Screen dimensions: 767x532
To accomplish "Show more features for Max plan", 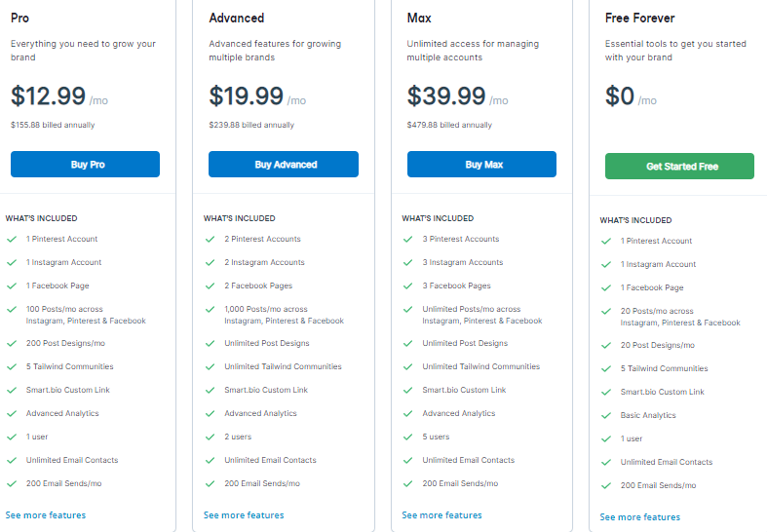I will (441, 514).
